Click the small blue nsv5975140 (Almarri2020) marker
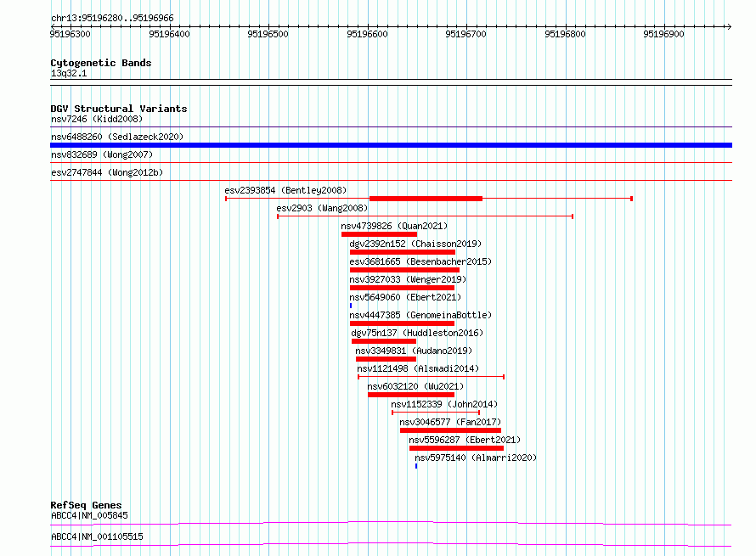The height and width of the screenshot is (556, 756). tap(416, 466)
